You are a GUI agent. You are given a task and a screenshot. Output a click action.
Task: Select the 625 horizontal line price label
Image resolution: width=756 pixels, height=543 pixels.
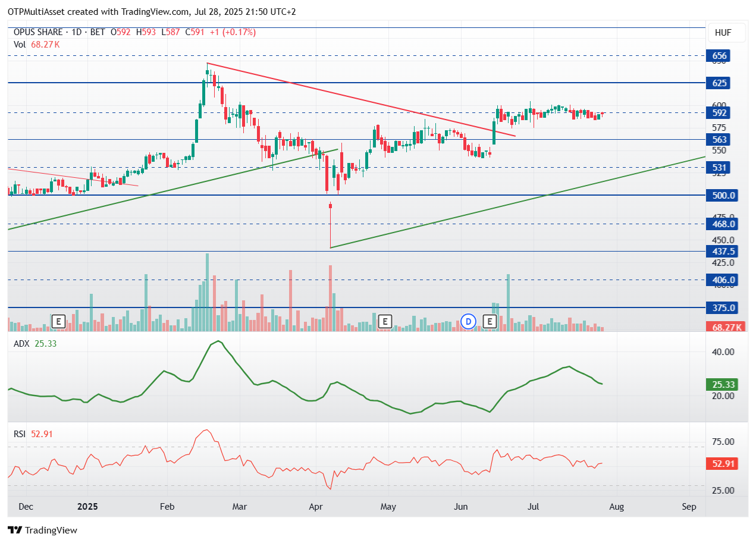(719, 83)
